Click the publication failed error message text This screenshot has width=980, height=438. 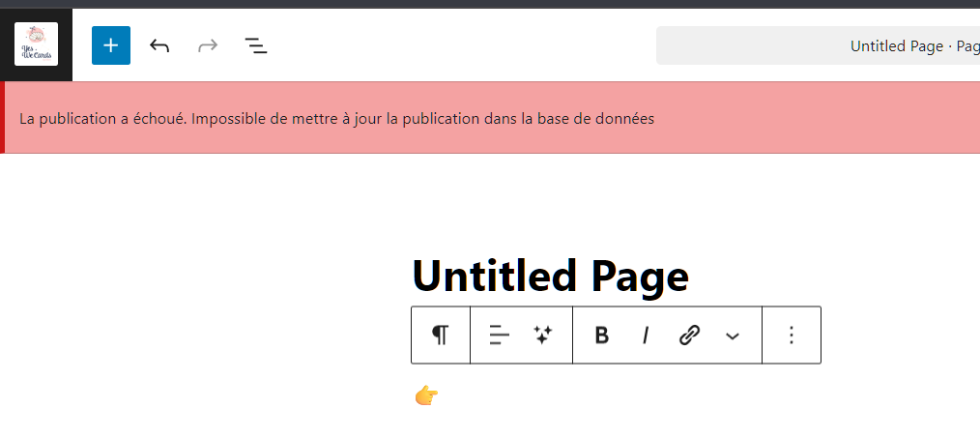pos(336,119)
